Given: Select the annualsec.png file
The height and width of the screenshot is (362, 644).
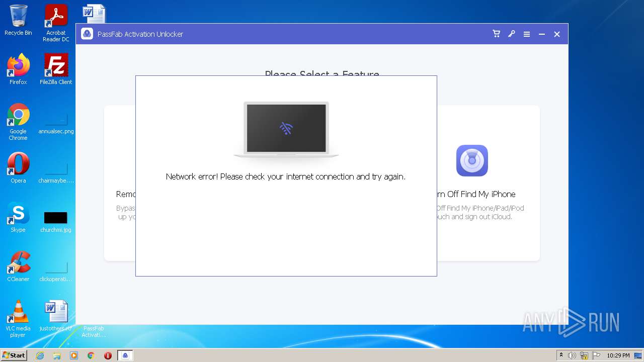Looking at the screenshot, I should [56, 122].
